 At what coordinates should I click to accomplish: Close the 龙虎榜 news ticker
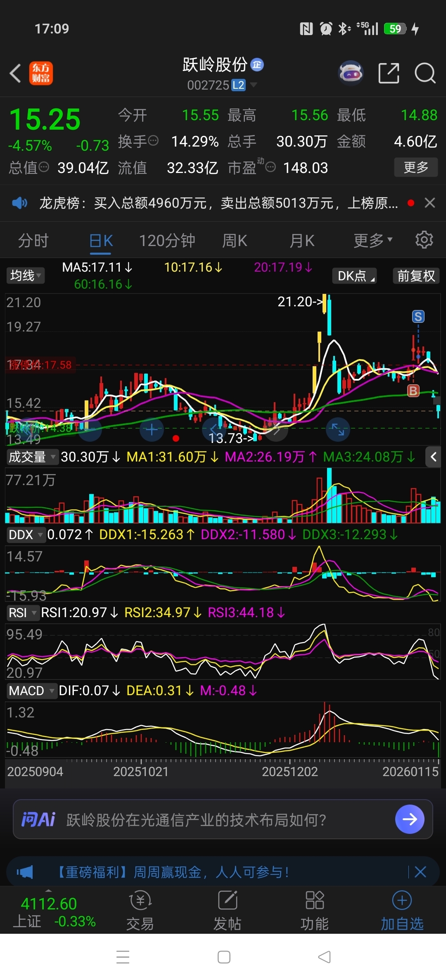pos(430,203)
